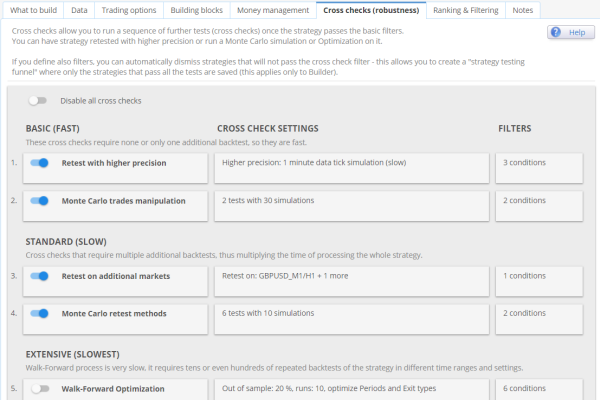Click the Help question mark icon
This screenshot has height=400, width=600.
click(x=556, y=32)
